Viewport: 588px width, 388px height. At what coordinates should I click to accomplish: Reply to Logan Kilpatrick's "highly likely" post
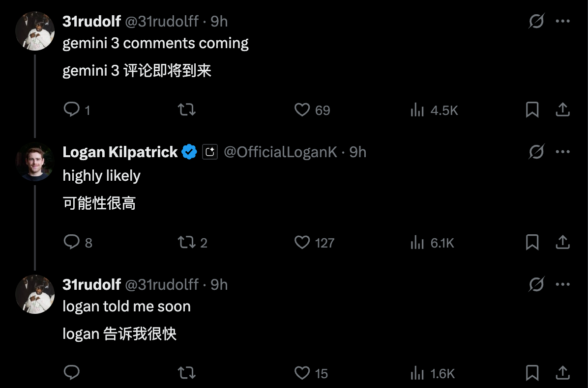[x=72, y=242]
